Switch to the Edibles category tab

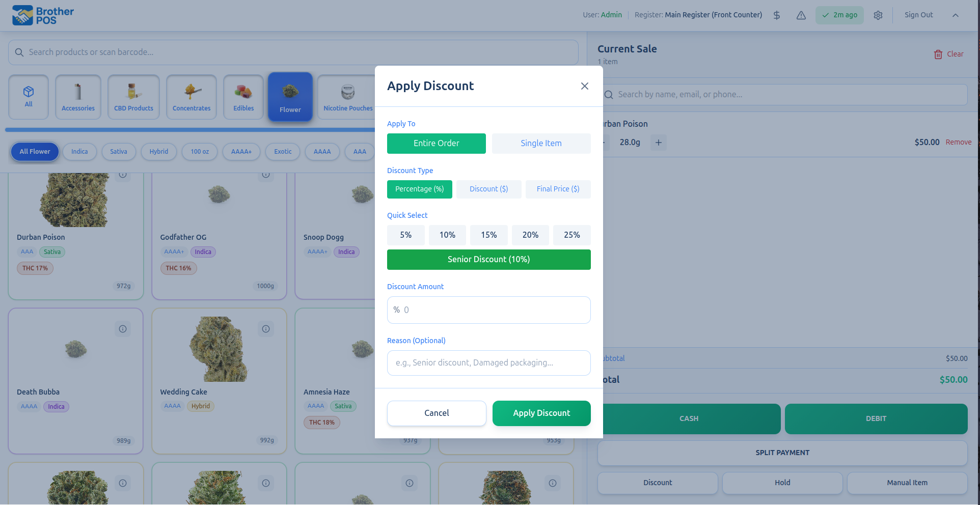(243, 97)
